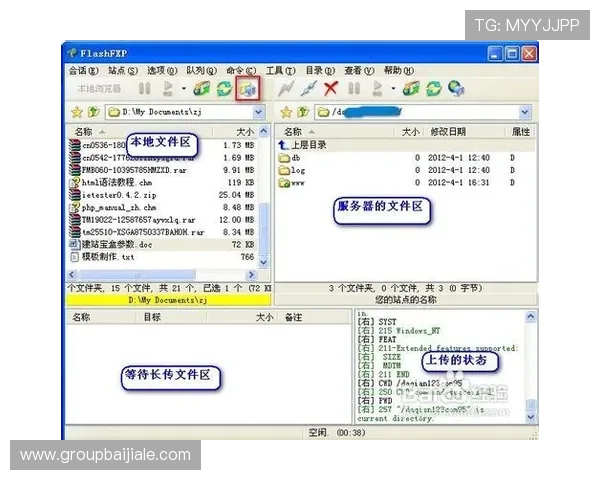Screen dimensions: 600x480
Task: Click remote pane favorites star icon
Action: (286, 112)
